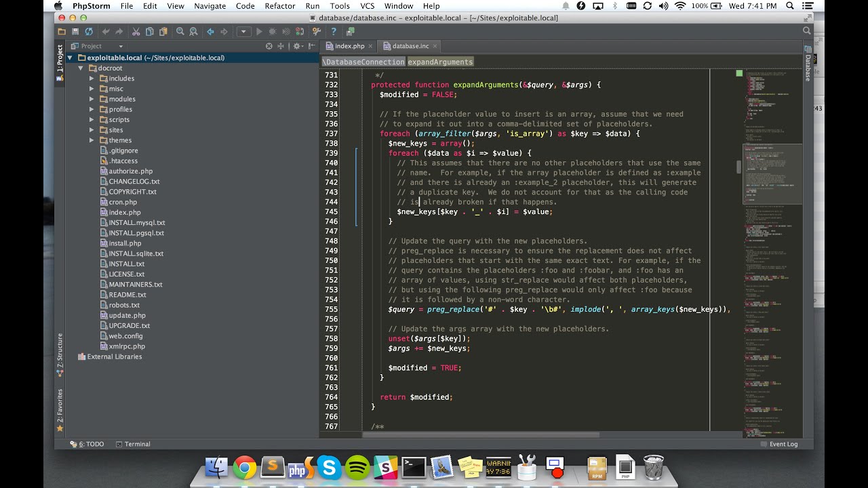This screenshot has height=488, width=868.
Task: Click the Save All toolbar icon
Action: coord(75,32)
